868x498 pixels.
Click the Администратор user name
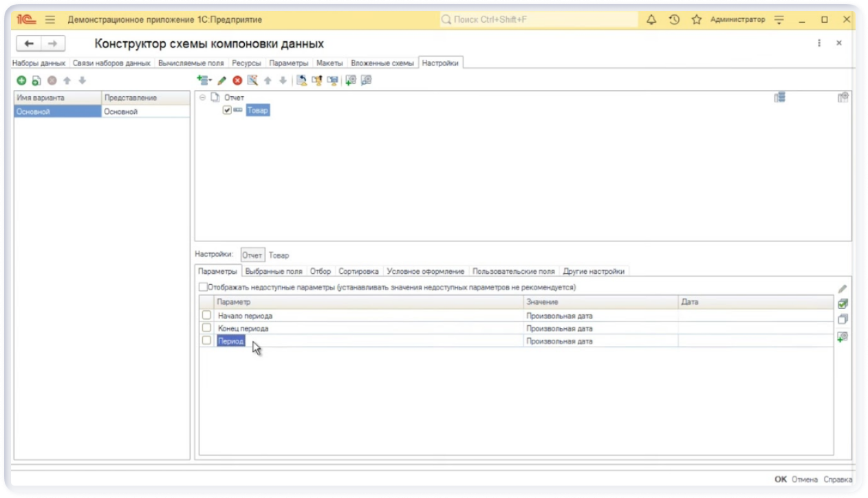pos(737,20)
